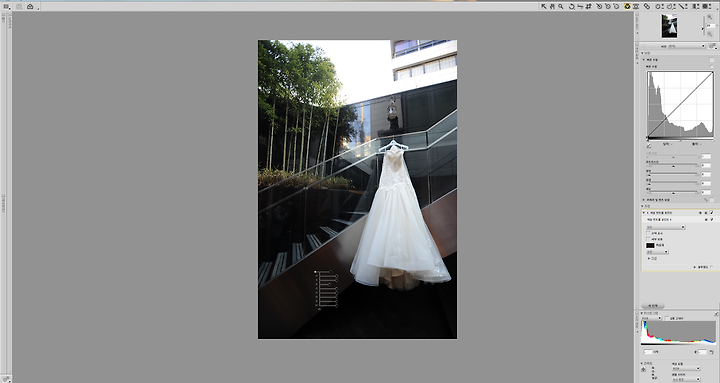Click the zoom percentage field in Bird's Eye
This screenshot has height=383, width=720.
point(711,26)
